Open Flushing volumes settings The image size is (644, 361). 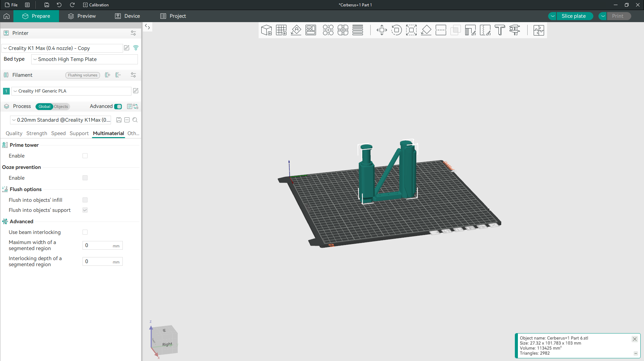[x=83, y=75]
